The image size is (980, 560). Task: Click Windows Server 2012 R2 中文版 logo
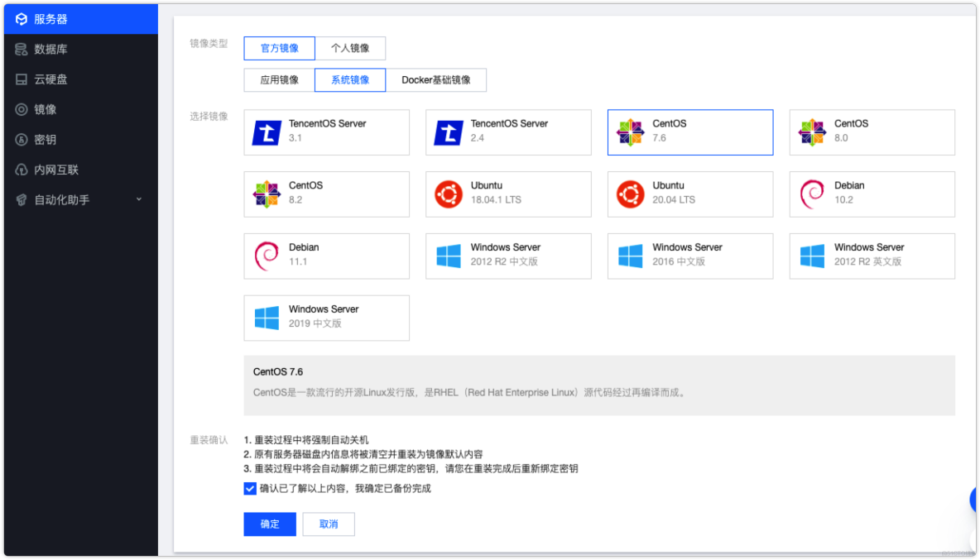[449, 256]
